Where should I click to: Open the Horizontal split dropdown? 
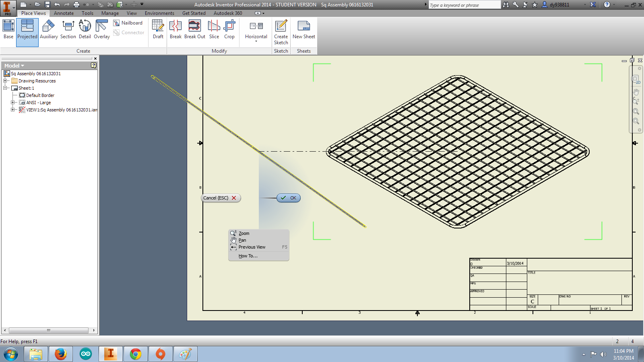256,41
